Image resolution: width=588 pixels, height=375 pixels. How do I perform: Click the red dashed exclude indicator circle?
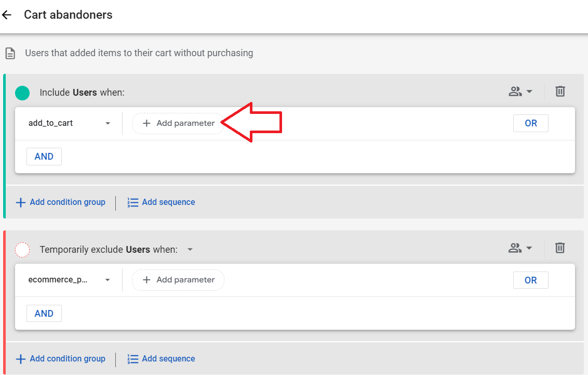coord(22,250)
